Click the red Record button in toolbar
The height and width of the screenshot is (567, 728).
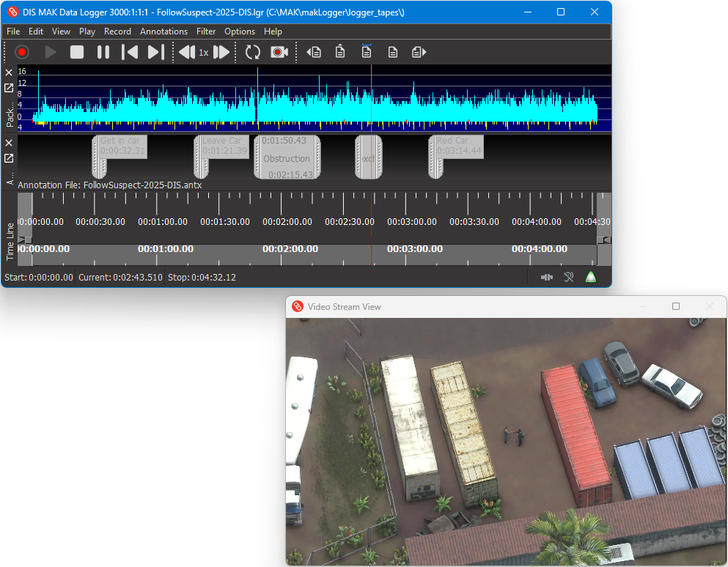(x=22, y=52)
